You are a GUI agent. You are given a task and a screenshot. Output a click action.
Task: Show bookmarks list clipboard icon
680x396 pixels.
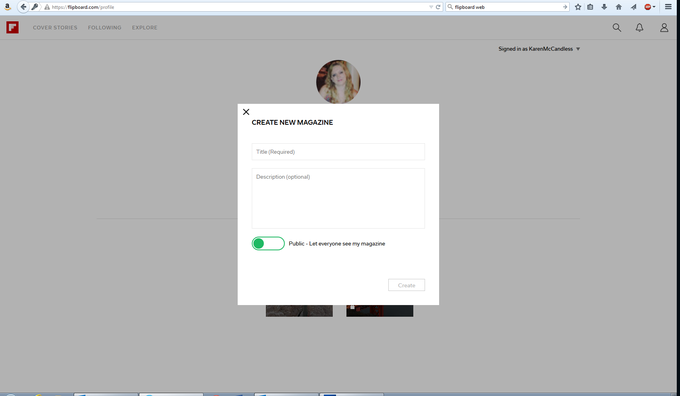590,7
